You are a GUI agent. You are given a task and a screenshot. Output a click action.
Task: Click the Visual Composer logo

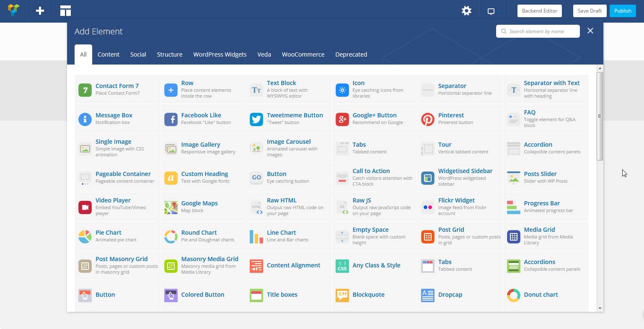pyautogui.click(x=14, y=10)
